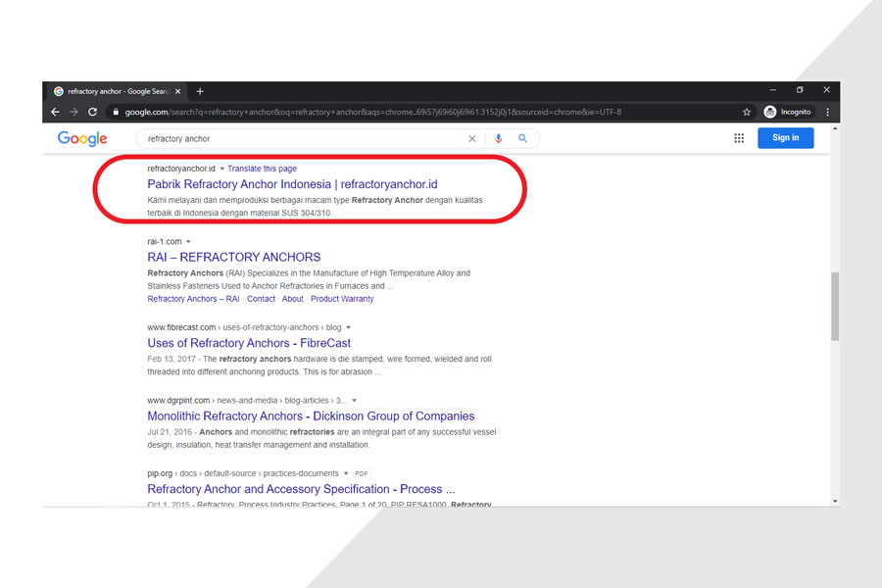Open Chrome three-dot menu

coord(827,112)
